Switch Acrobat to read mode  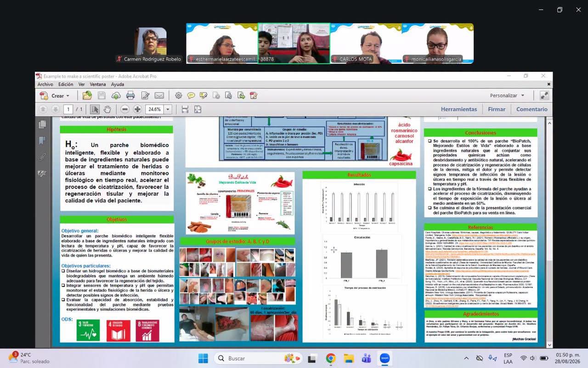pyautogui.click(x=544, y=95)
